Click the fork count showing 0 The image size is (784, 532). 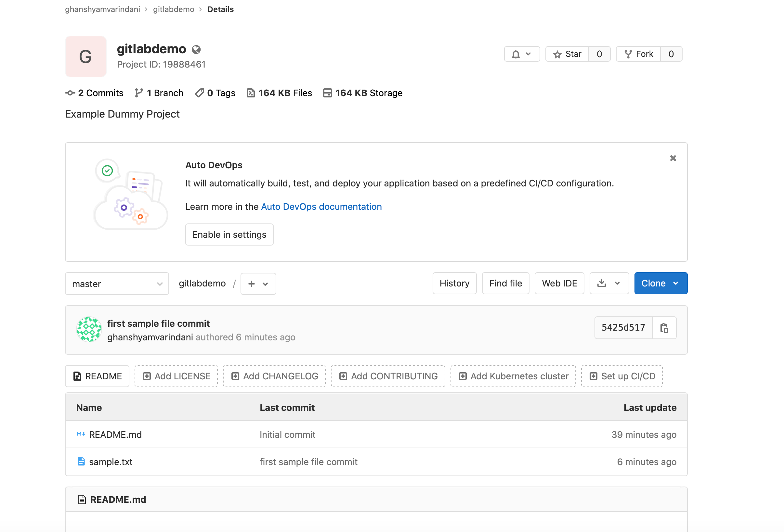671,54
